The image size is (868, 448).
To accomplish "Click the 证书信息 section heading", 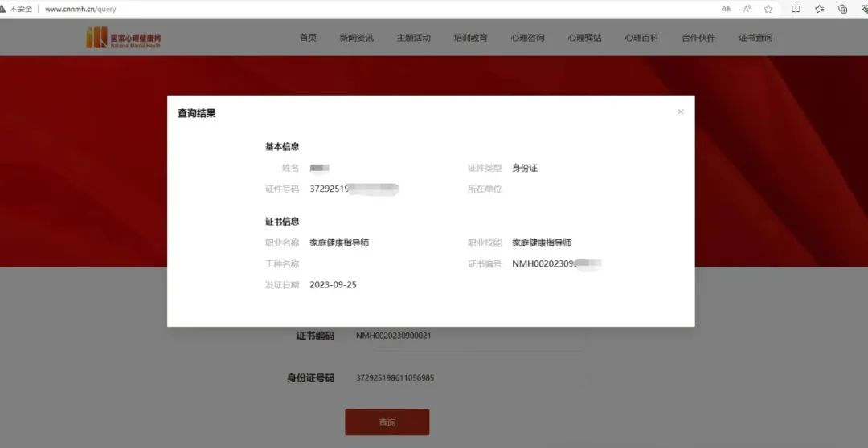I will tap(282, 222).
